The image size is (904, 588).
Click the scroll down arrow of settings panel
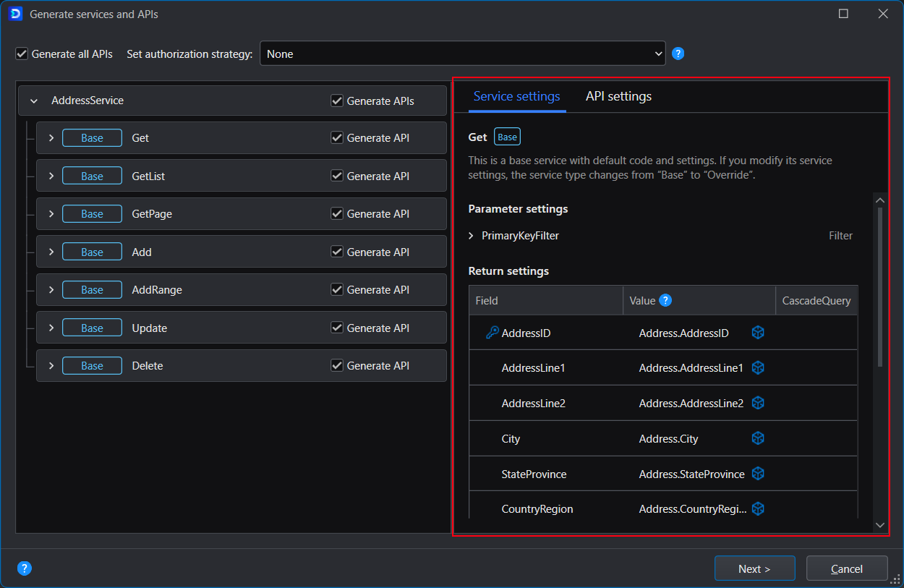click(879, 524)
